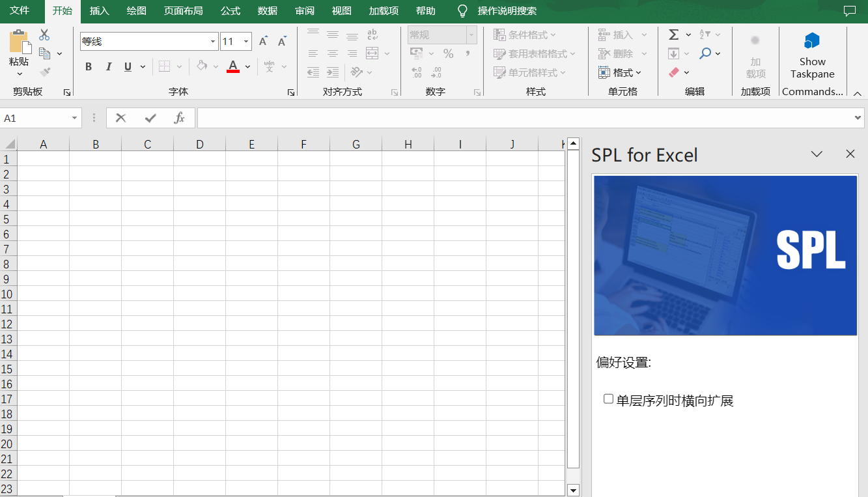Toggle italic formatting
The width and height of the screenshot is (868, 497).
coord(109,66)
